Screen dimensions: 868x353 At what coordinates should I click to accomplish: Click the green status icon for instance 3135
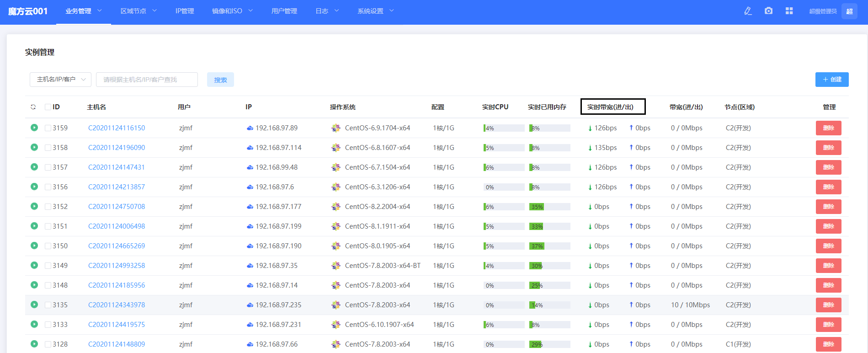click(34, 305)
